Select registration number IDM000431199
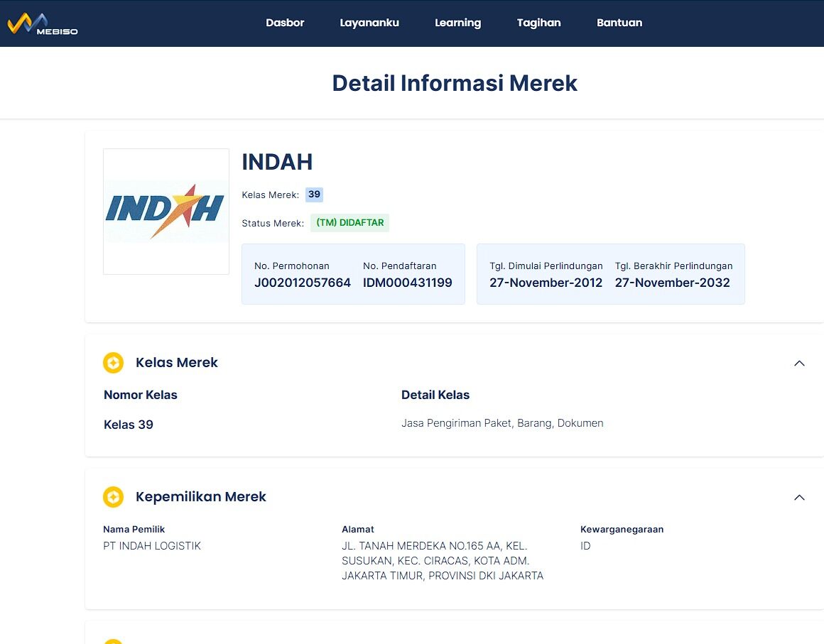Viewport: 824px width, 644px height. coord(407,283)
